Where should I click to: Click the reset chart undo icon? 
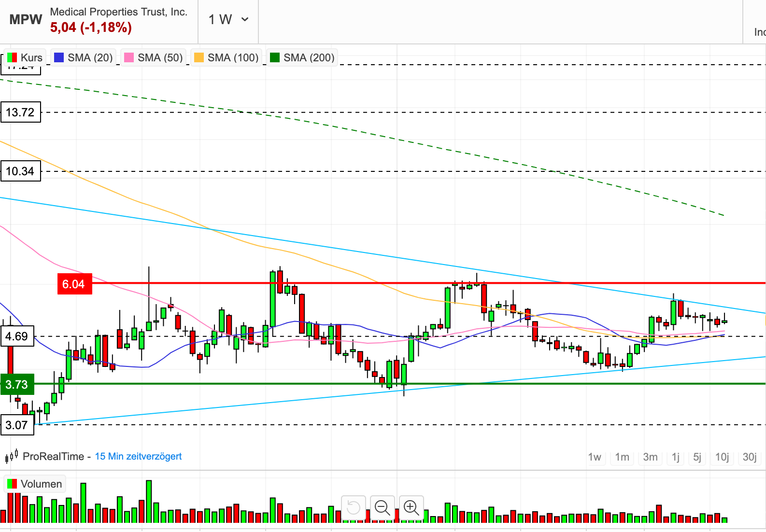point(354,507)
